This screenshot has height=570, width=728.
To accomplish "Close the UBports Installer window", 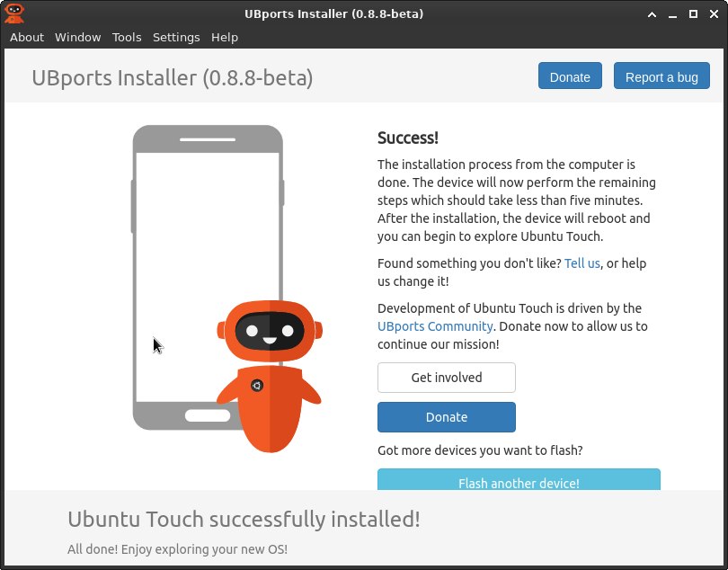I will [715, 14].
